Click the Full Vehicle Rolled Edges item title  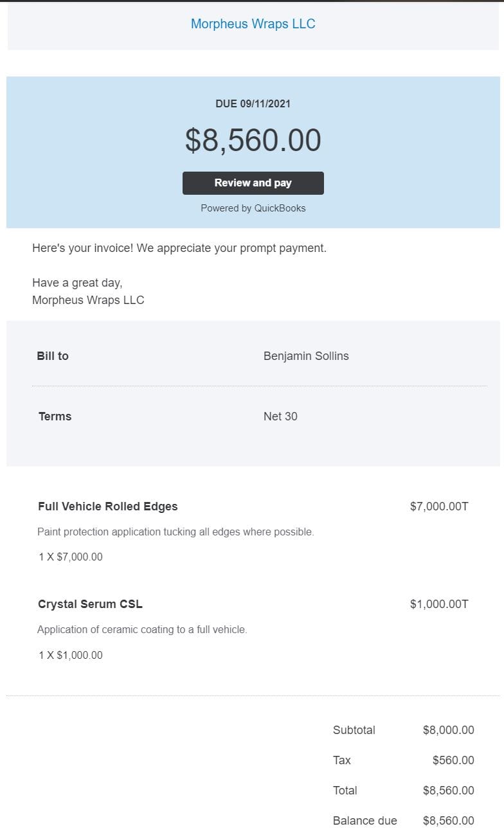click(108, 506)
